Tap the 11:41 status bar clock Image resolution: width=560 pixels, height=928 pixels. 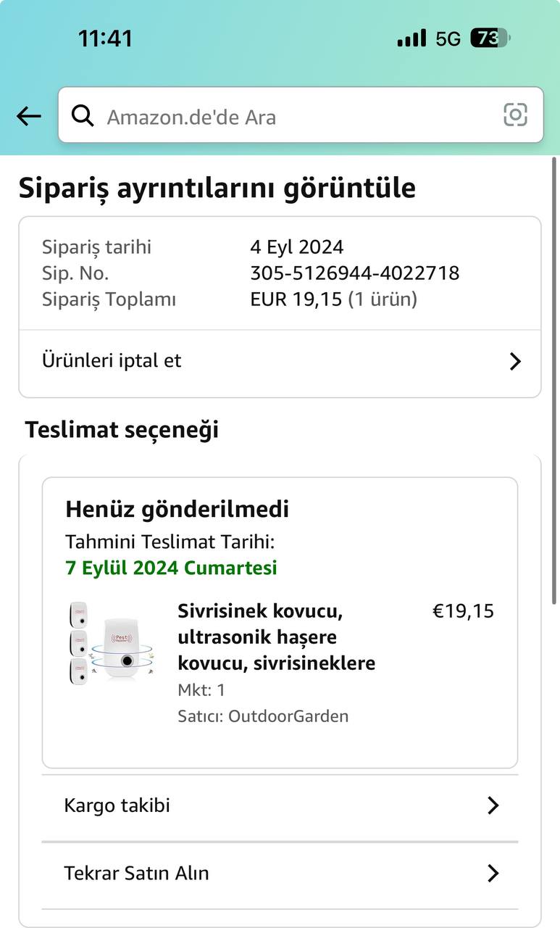click(x=106, y=38)
